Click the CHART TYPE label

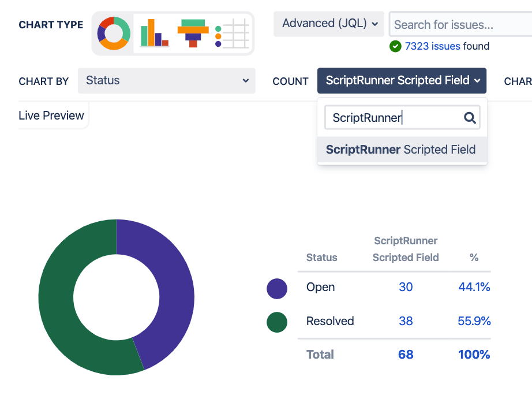[51, 25]
